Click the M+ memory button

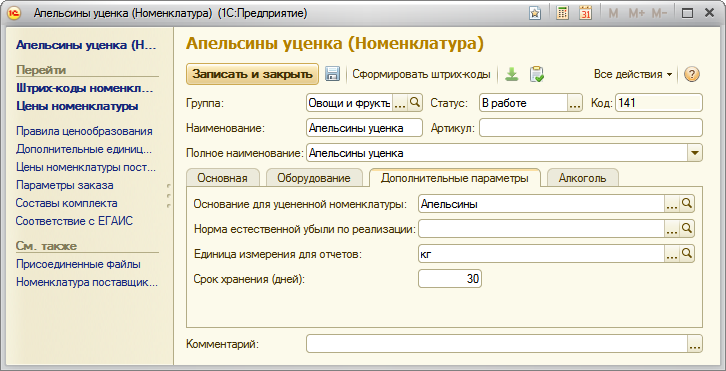point(637,13)
